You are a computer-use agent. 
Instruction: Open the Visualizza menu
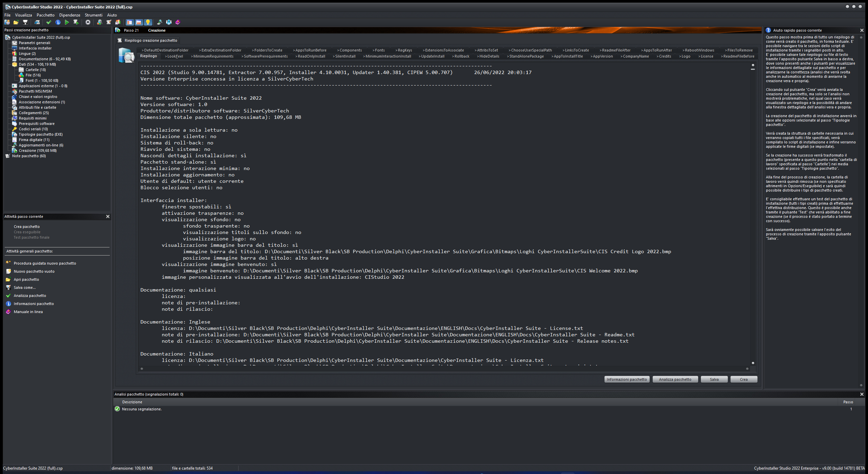click(24, 15)
